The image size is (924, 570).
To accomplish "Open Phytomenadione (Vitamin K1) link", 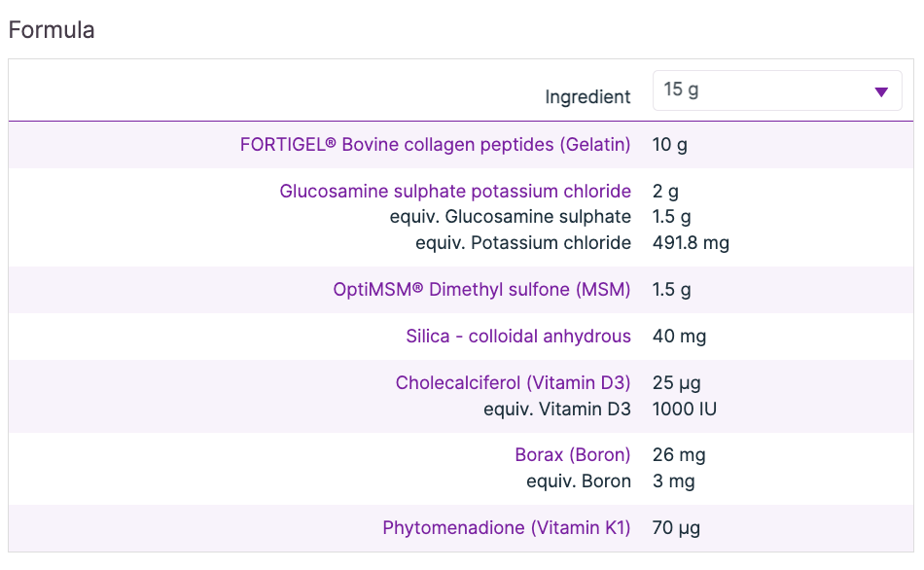I will 507,528.
